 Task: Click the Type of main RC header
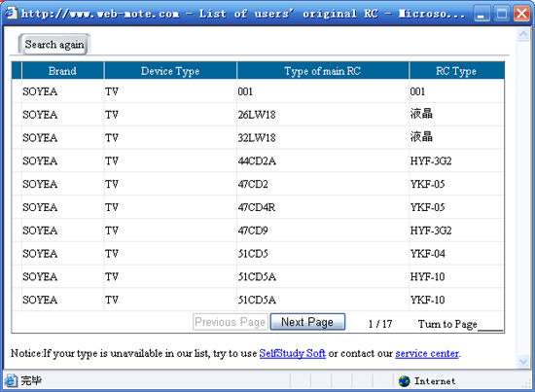[322, 71]
